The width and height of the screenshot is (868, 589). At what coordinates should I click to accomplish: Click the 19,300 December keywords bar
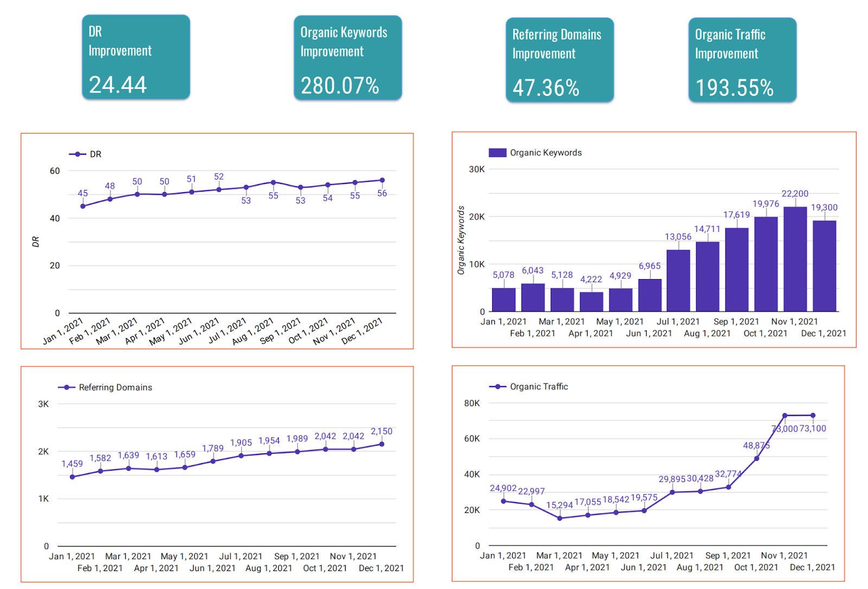[825, 266]
